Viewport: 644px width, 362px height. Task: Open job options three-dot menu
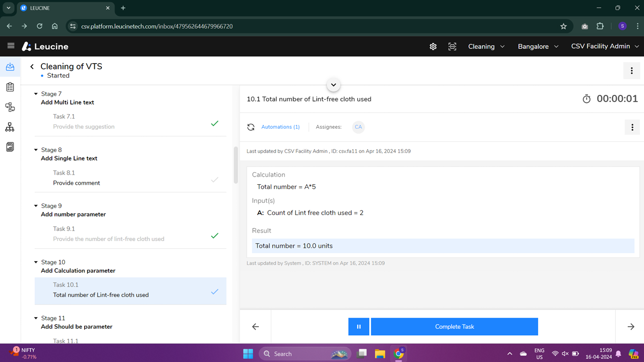[631, 71]
